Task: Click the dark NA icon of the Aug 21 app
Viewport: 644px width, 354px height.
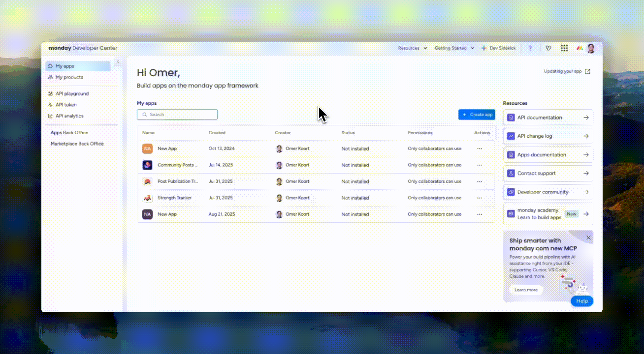Action: click(147, 214)
